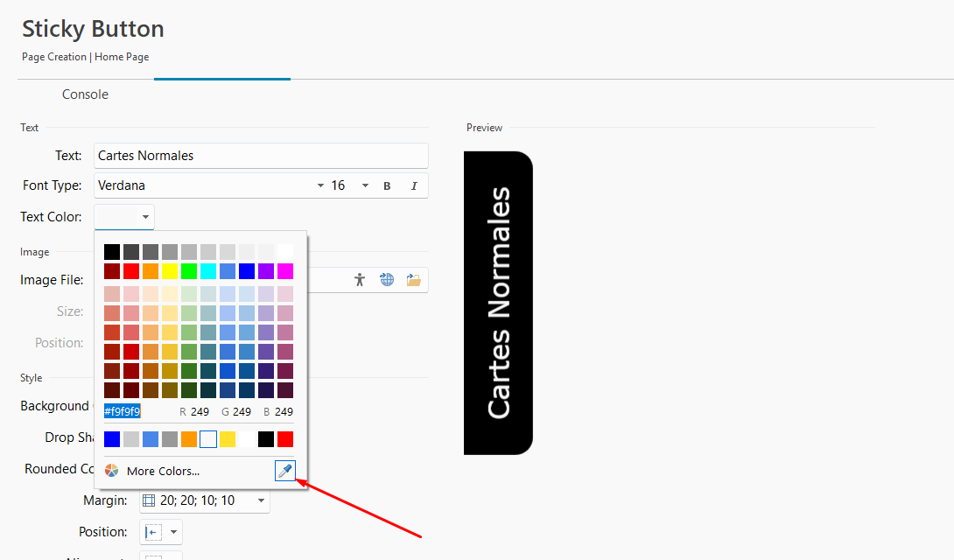Viewport: 954px width, 560px height.
Task: Select black swatch in the grayscale row
Action: 112,252
